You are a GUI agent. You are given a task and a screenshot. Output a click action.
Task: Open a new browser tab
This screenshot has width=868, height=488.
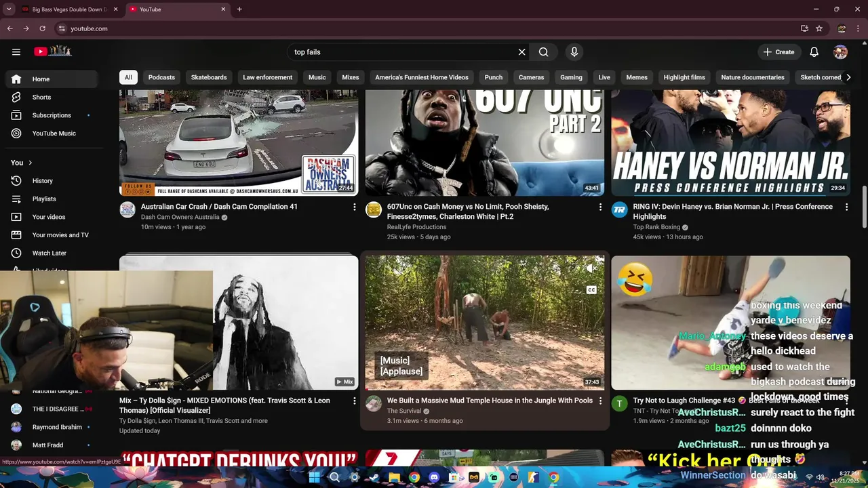tap(239, 9)
